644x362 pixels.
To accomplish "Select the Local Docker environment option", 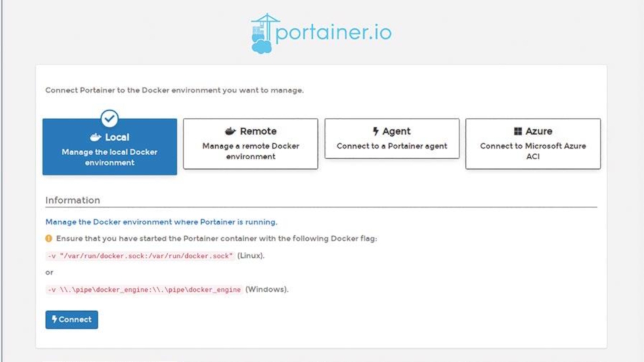I will (x=110, y=147).
